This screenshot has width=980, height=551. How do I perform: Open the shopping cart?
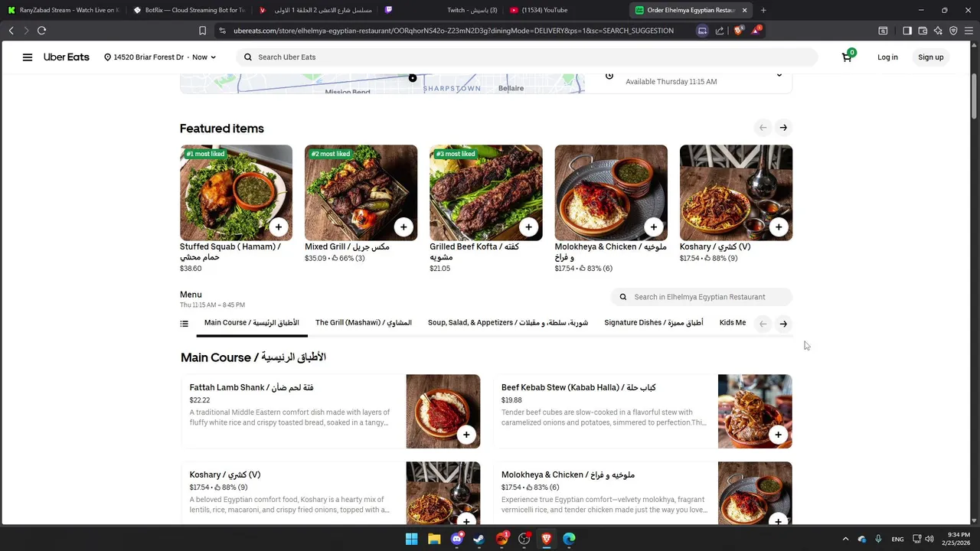point(848,57)
